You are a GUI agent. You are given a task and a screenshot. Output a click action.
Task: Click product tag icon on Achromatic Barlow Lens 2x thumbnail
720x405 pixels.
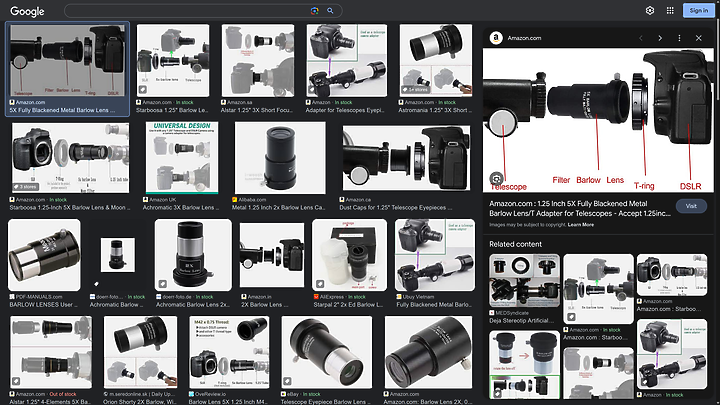coord(163,284)
